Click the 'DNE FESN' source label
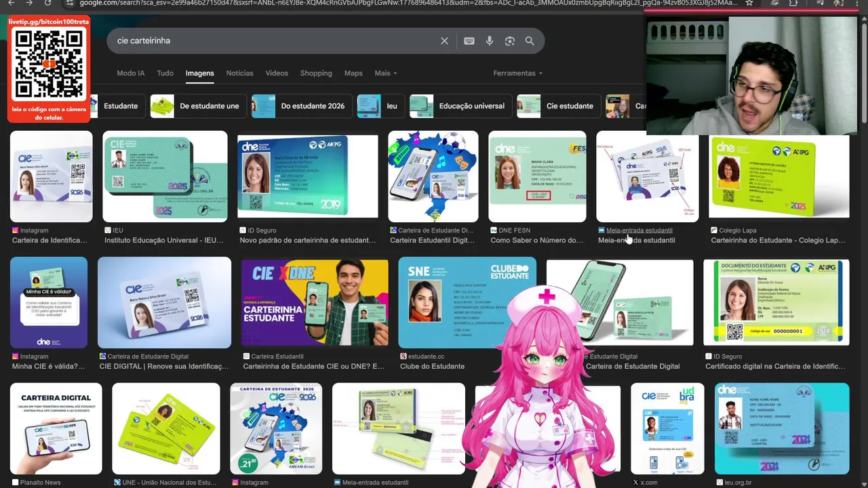Image resolution: width=868 pixels, height=488 pixels. pyautogui.click(x=515, y=230)
